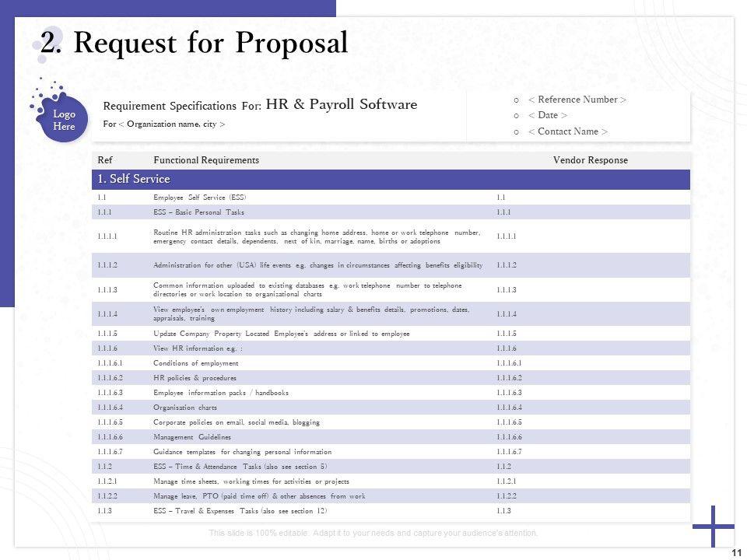
Task: Click 'Corporate policies on email, social media' row
Action: 391,422
